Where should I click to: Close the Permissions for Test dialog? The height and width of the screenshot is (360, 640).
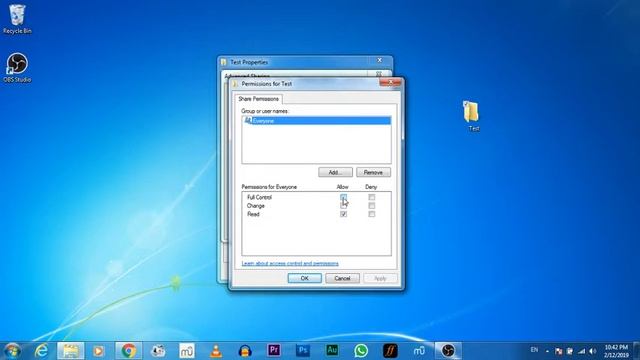click(x=390, y=82)
